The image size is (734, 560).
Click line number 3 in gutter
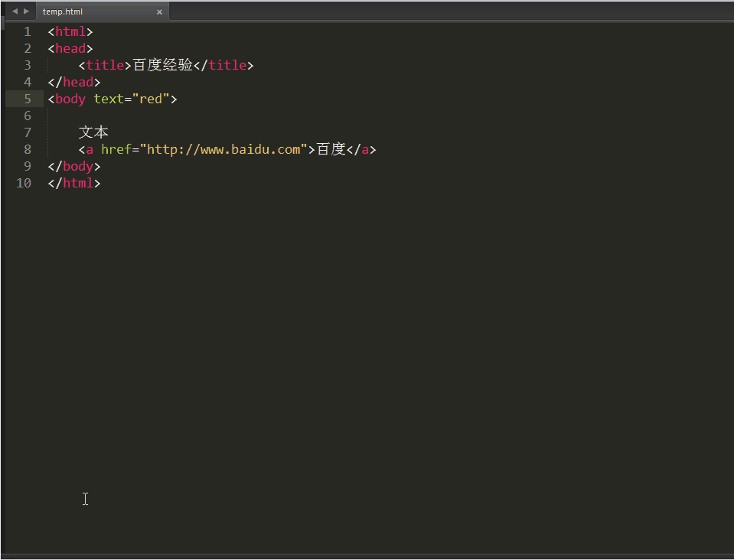coord(28,66)
